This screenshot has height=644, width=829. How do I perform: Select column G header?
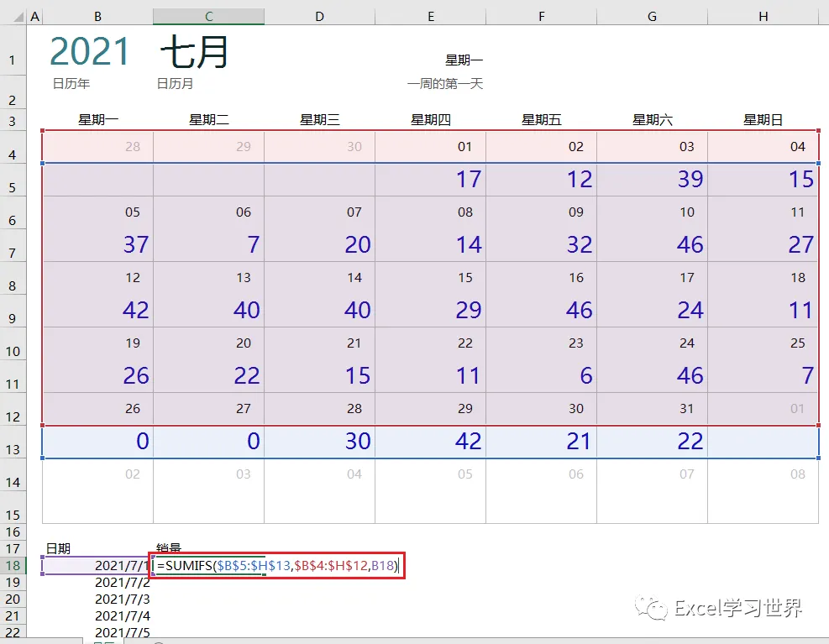point(652,17)
